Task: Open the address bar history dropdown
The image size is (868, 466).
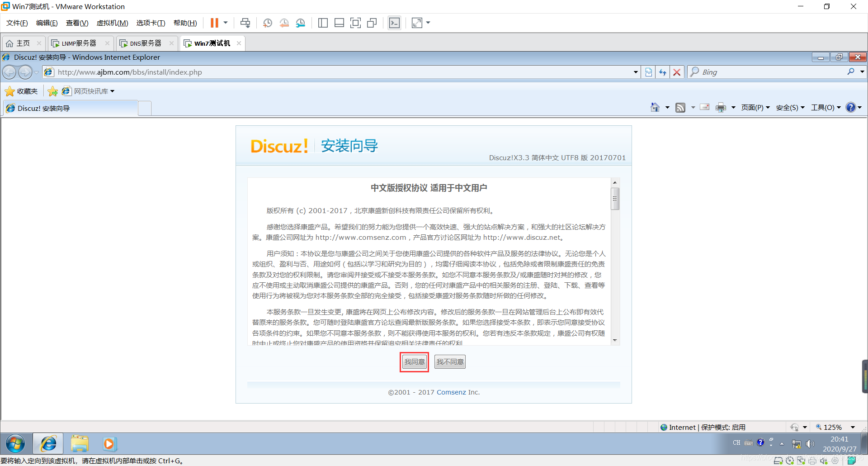Action: tap(636, 72)
